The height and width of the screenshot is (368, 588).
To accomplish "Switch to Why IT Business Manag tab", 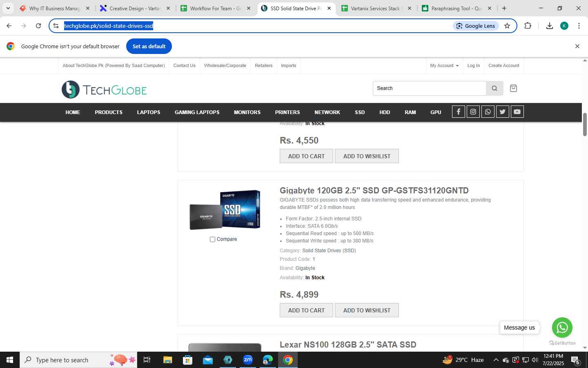I will click(x=55, y=8).
